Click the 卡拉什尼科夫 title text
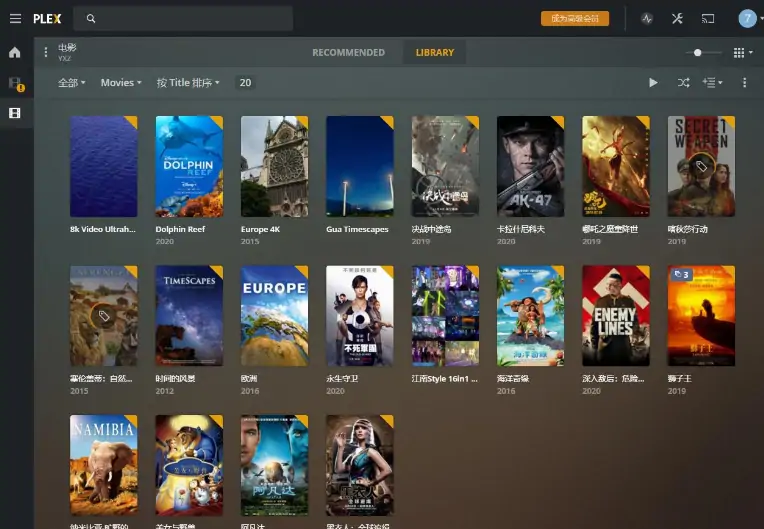The height and width of the screenshot is (529, 764). tap(520, 229)
